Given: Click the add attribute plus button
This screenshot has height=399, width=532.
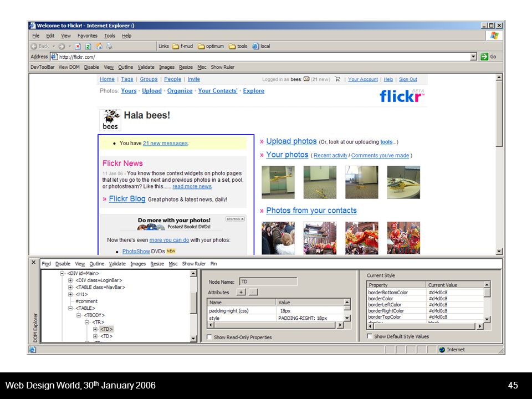Looking at the screenshot, I should (x=241, y=292).
